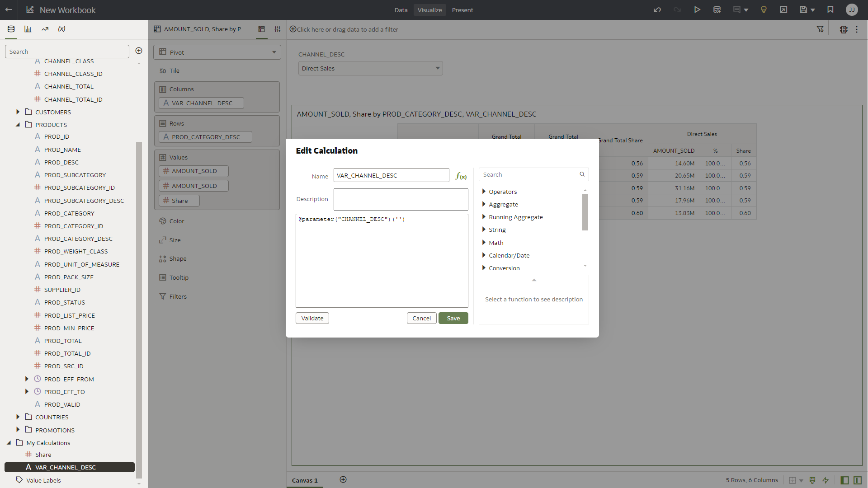This screenshot has height=488, width=868.
Task: Expand the CUSTOMERS folder
Action: [x=18, y=112]
